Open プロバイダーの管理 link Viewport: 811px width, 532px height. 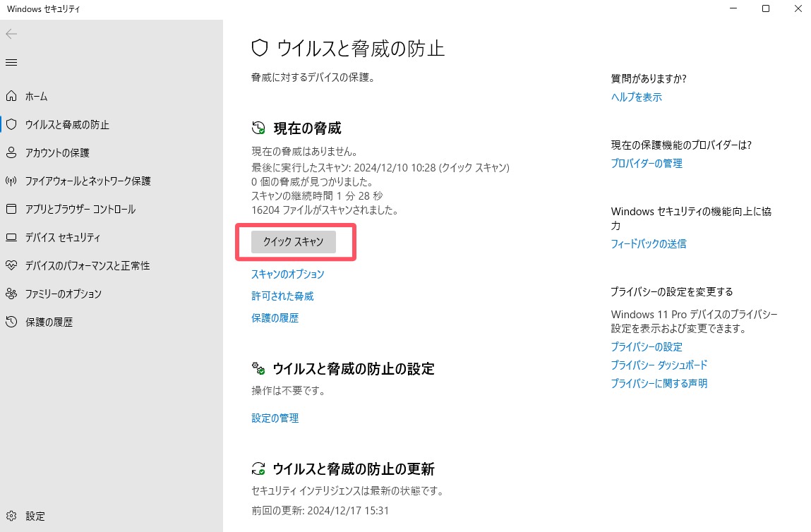click(x=647, y=163)
